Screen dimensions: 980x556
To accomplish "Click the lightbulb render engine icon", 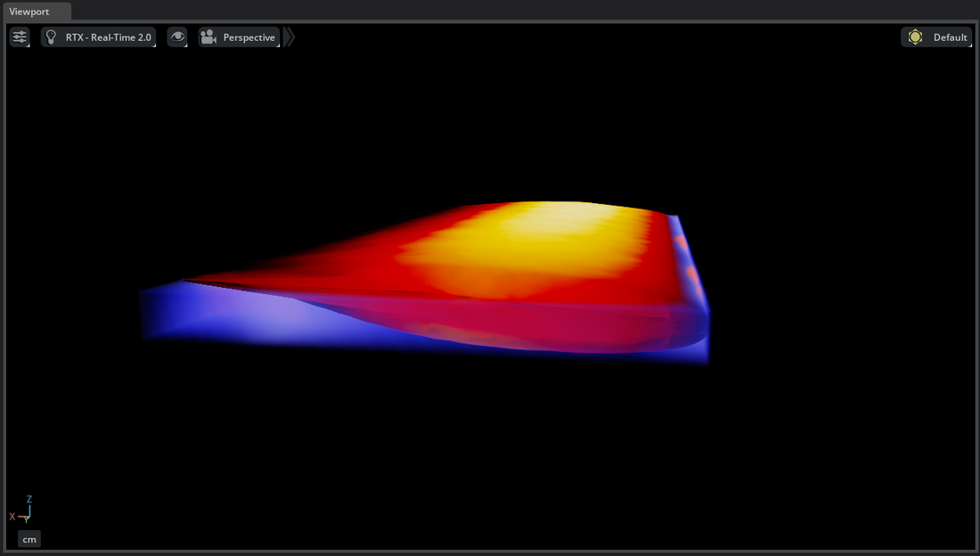I will [x=51, y=37].
